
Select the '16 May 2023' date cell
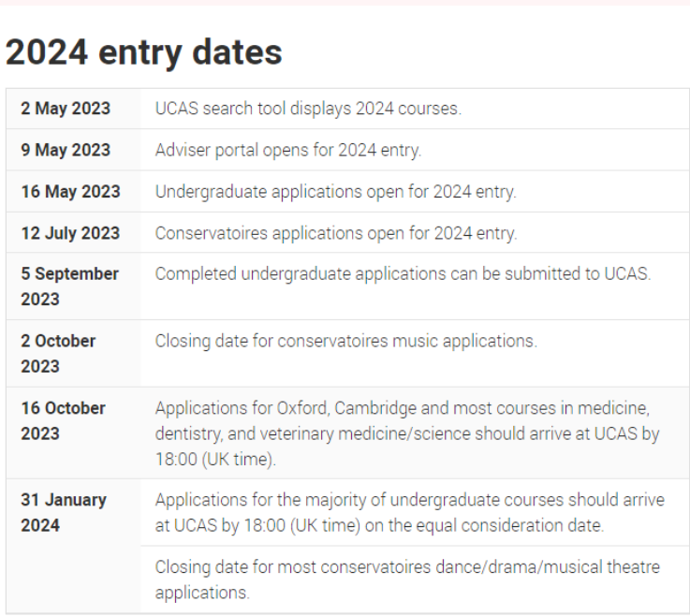(73, 191)
